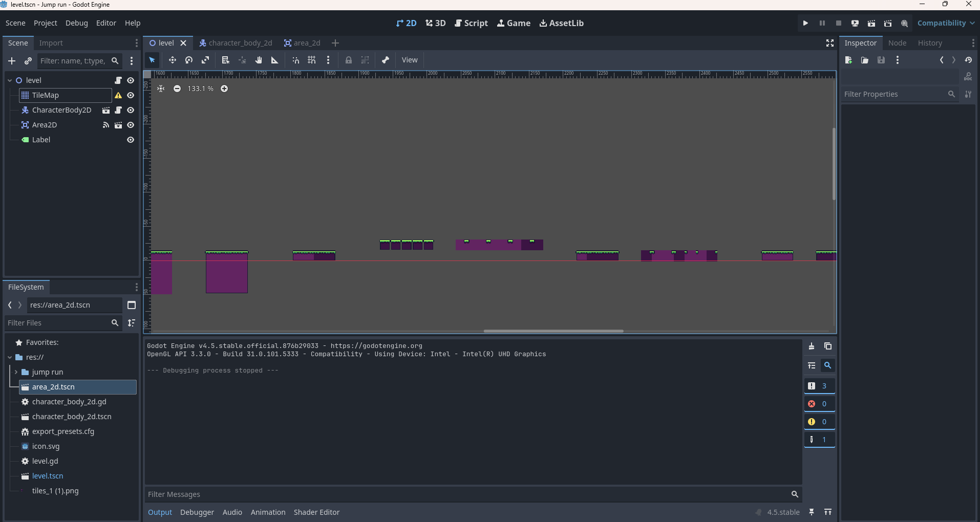Open Movie Maker mode icon
980x522 pixels.
coord(904,23)
